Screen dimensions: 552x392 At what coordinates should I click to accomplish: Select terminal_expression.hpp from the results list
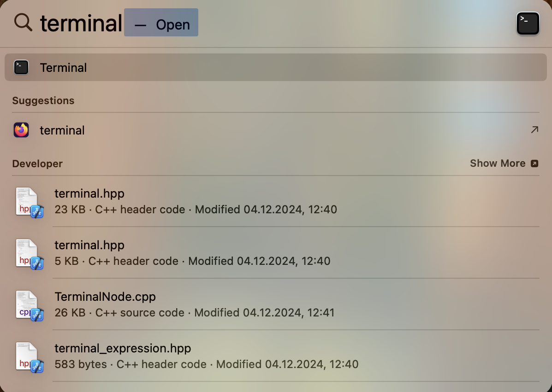[x=184, y=356]
